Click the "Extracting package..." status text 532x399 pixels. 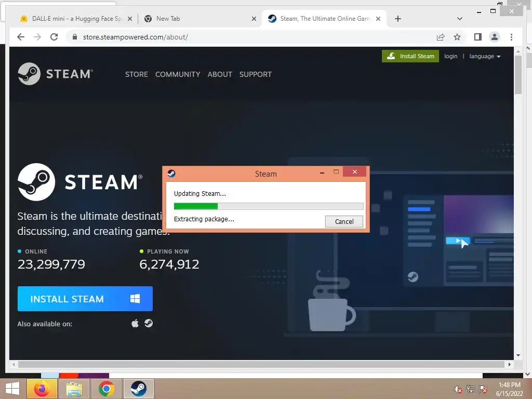pos(204,219)
